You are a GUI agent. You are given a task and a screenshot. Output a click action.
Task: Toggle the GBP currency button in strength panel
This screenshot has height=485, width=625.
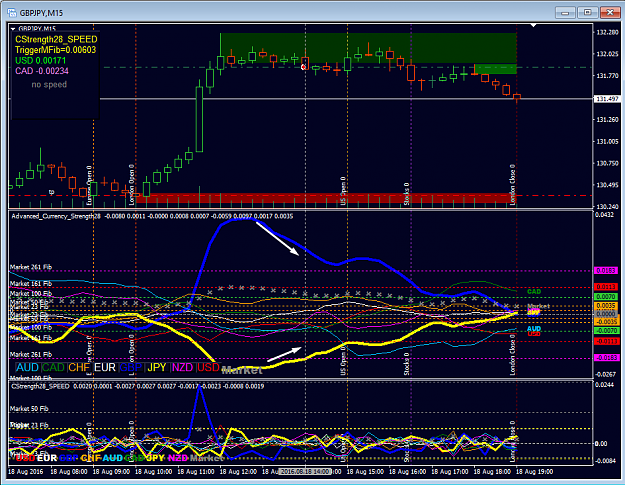(131, 367)
